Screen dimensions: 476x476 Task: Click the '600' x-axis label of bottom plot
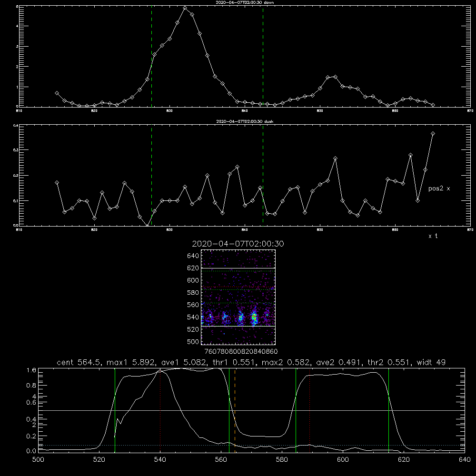343,460
